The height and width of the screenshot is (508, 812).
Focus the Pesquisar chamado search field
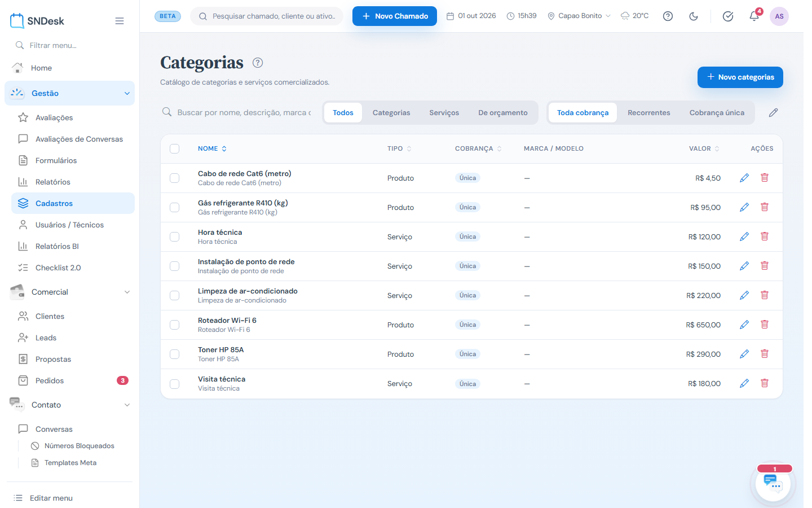click(267, 16)
